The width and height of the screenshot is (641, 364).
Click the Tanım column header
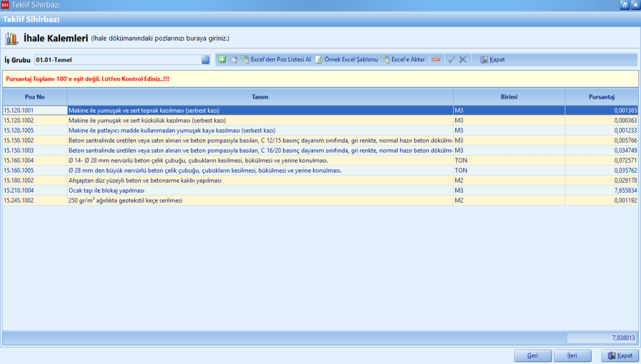point(260,97)
